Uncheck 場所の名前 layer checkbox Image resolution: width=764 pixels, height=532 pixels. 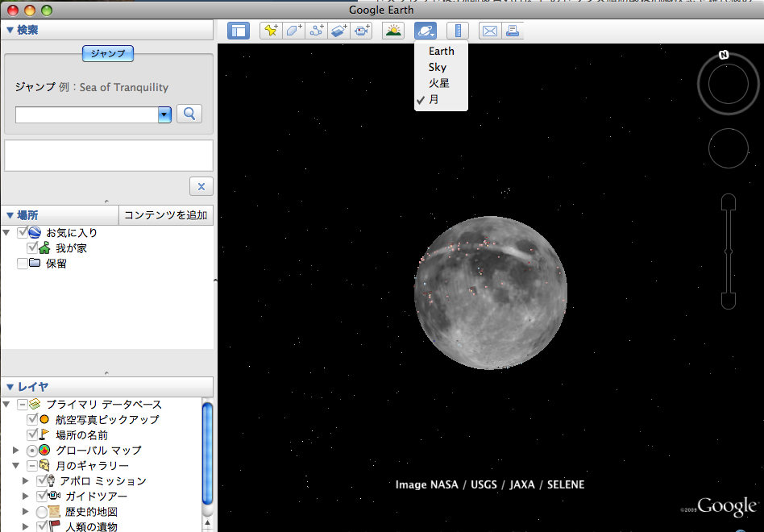click(32, 434)
